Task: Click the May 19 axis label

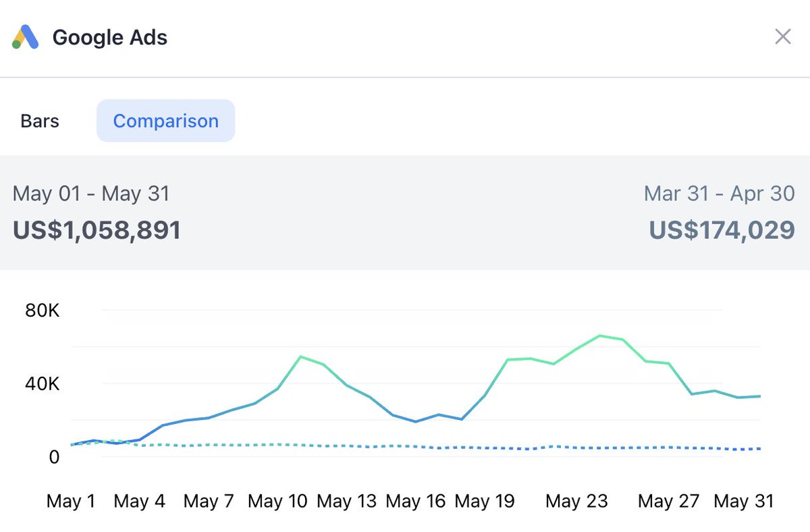Action: click(x=485, y=502)
